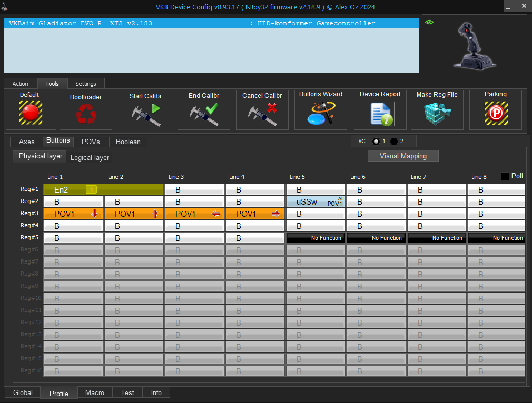Click the POV1 right-arrow cell
The image size is (532, 403).
click(x=255, y=214)
